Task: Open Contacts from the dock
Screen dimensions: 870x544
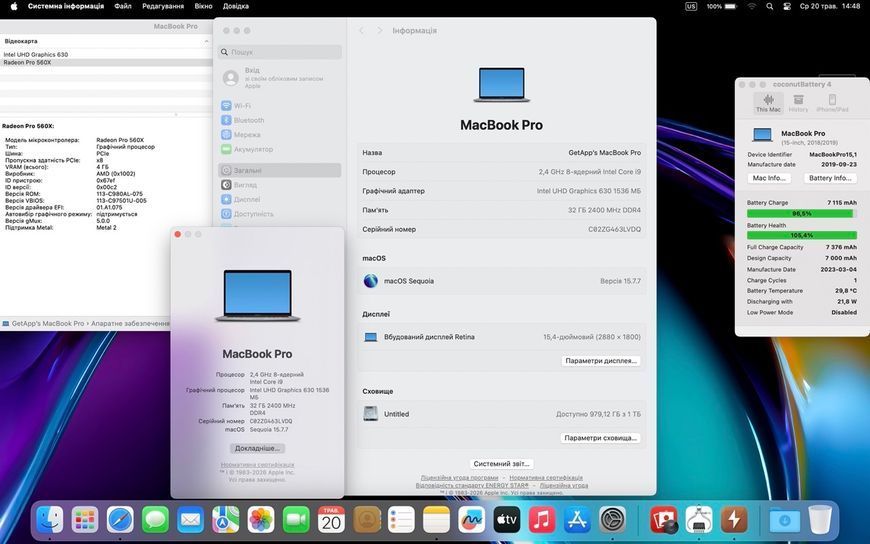Action: click(367, 521)
